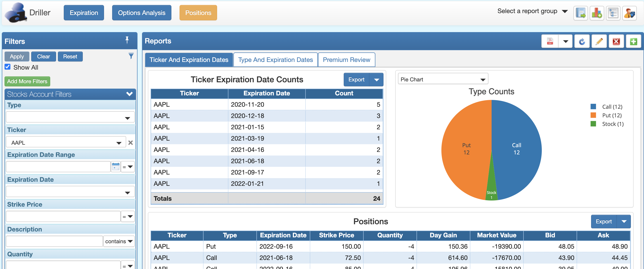Click the Description input field
Screen dimensions: 644x269
click(x=54, y=241)
